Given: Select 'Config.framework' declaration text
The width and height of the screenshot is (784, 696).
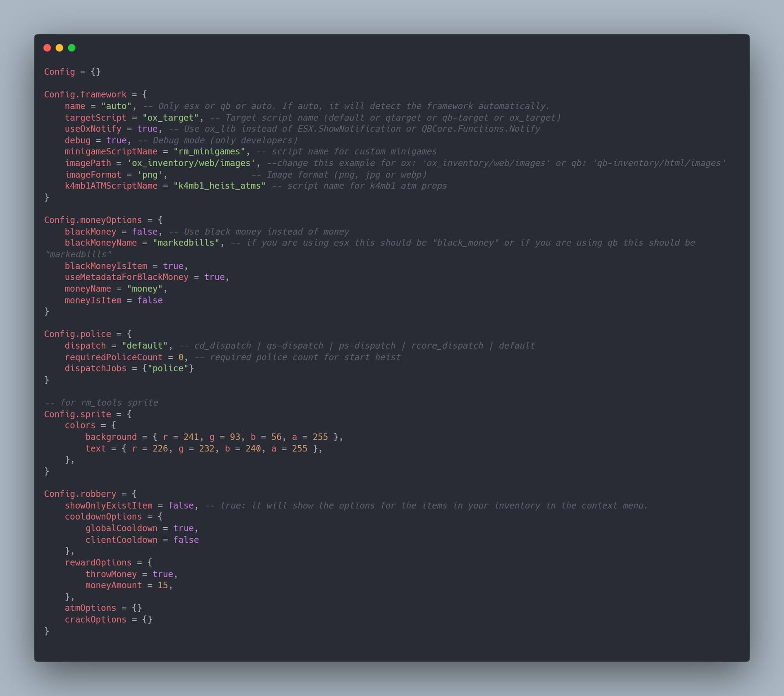Looking at the screenshot, I should (x=85, y=94).
